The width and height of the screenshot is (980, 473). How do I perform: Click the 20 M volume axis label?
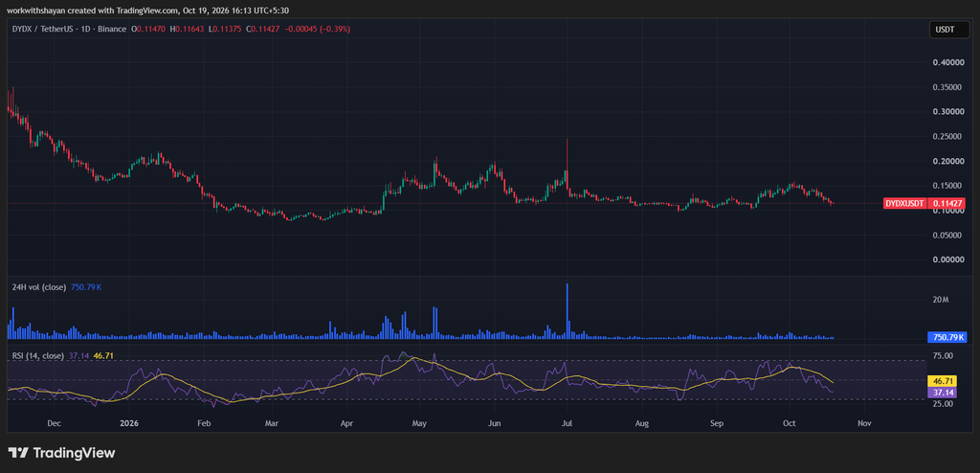941,301
